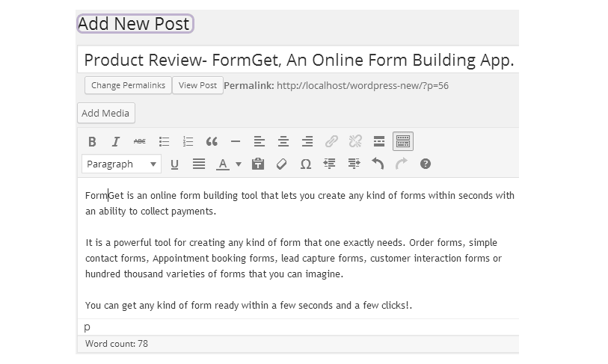Redo the last undone edit

coord(402,164)
